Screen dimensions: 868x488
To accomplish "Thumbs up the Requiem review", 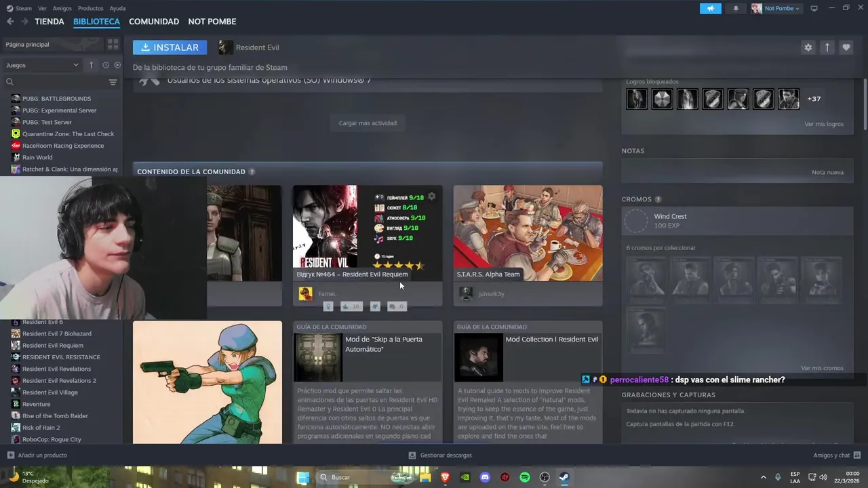I will coord(351,306).
